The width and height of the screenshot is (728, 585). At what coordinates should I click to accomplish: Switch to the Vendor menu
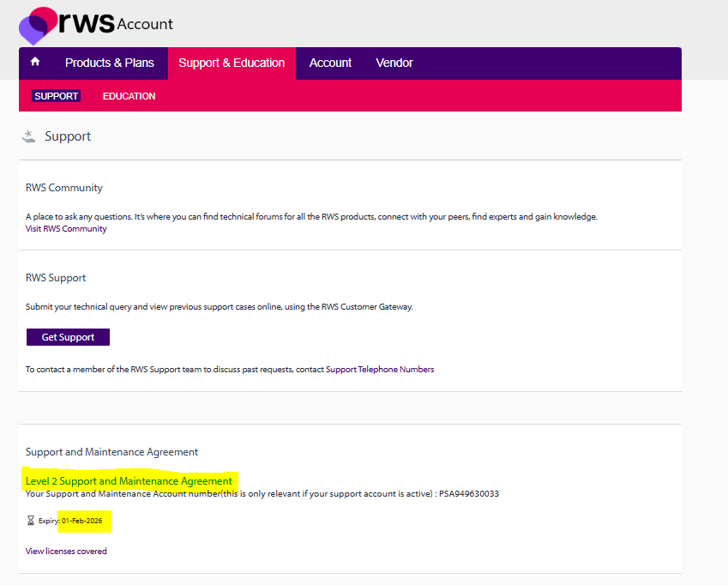(x=394, y=63)
